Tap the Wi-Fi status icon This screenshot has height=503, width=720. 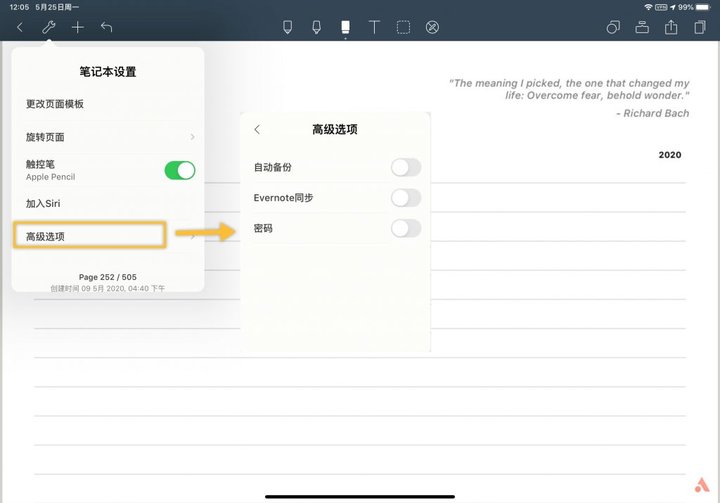pos(648,7)
